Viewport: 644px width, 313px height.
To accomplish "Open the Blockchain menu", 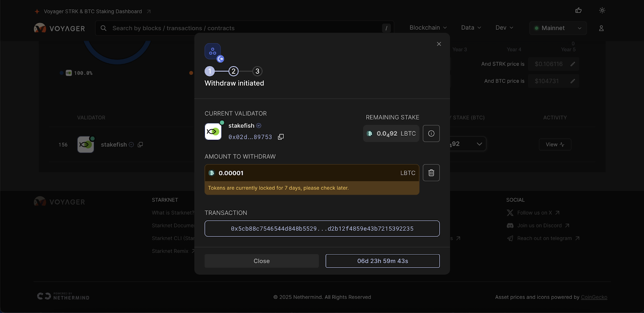I will (x=428, y=28).
